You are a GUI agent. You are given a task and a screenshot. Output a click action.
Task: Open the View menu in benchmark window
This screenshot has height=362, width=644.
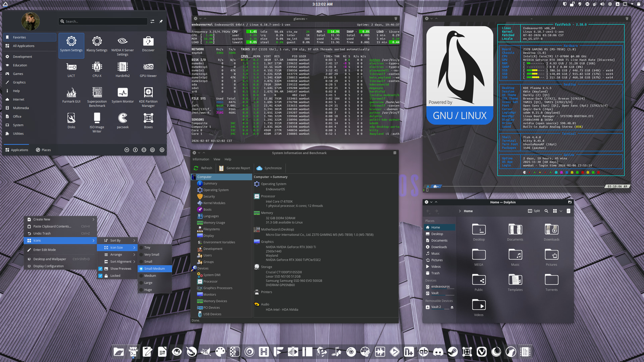pyautogui.click(x=217, y=160)
